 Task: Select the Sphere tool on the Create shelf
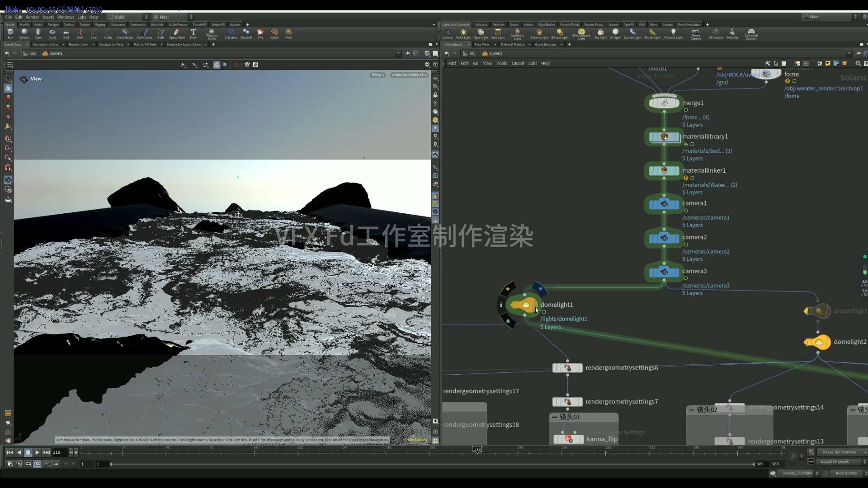click(x=24, y=33)
